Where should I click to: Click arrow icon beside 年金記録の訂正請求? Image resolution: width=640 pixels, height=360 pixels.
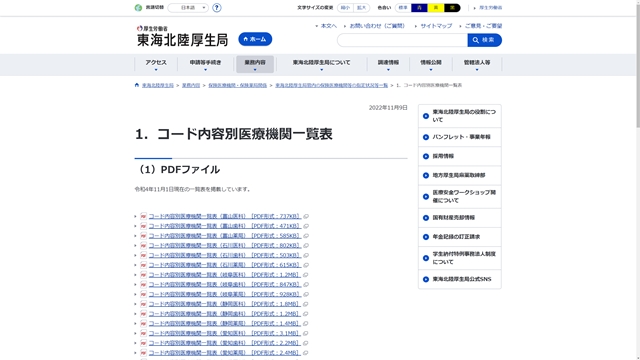(x=426, y=237)
